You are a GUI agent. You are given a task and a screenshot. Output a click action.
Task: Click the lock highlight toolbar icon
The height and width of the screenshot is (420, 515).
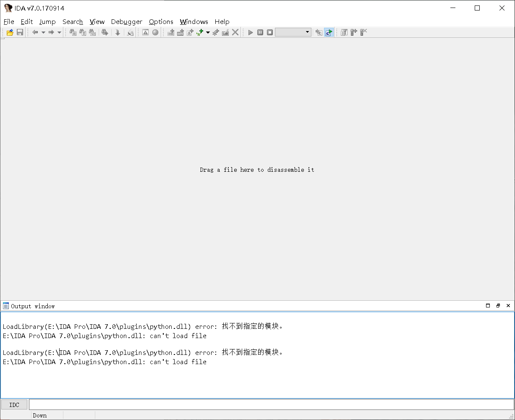pyautogui.click(x=130, y=32)
